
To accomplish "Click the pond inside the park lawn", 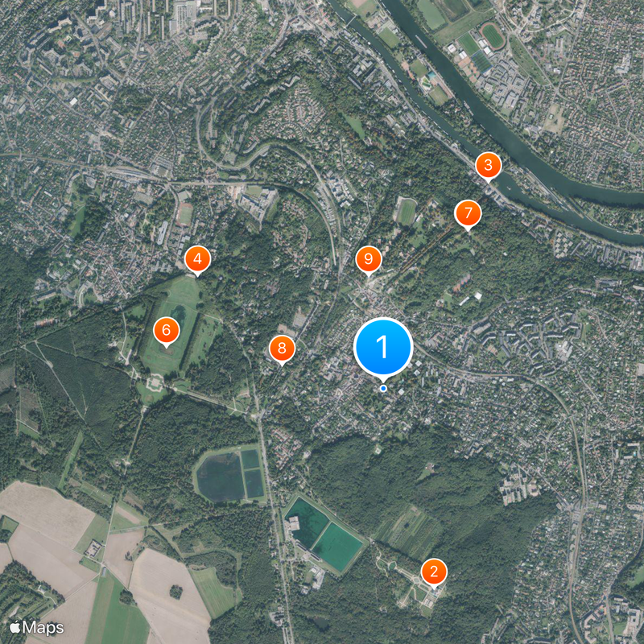I will click(178, 314).
